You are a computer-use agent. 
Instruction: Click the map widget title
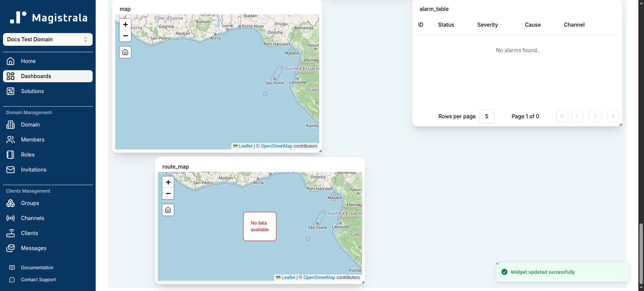click(x=125, y=9)
